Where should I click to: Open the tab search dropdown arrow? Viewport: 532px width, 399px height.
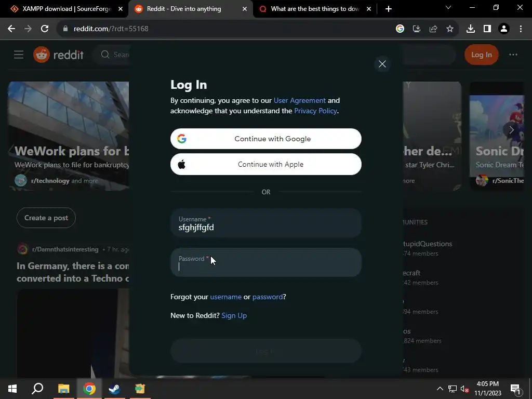[448, 7]
